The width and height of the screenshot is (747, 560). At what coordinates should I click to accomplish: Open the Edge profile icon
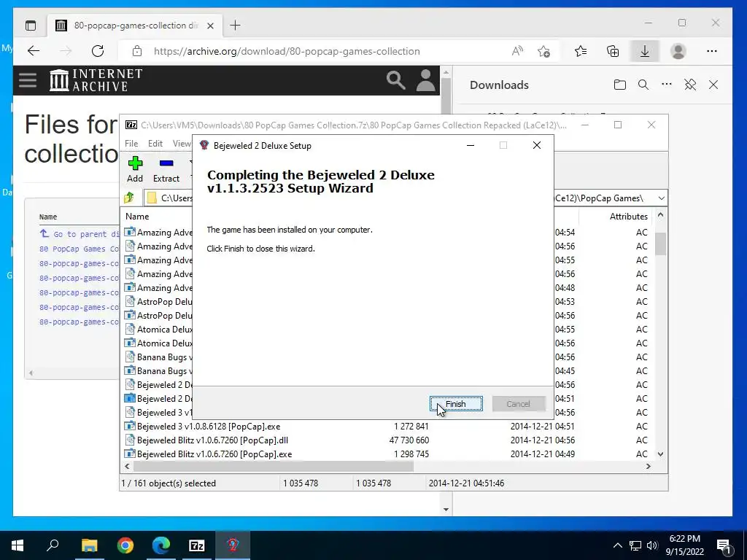coord(678,51)
